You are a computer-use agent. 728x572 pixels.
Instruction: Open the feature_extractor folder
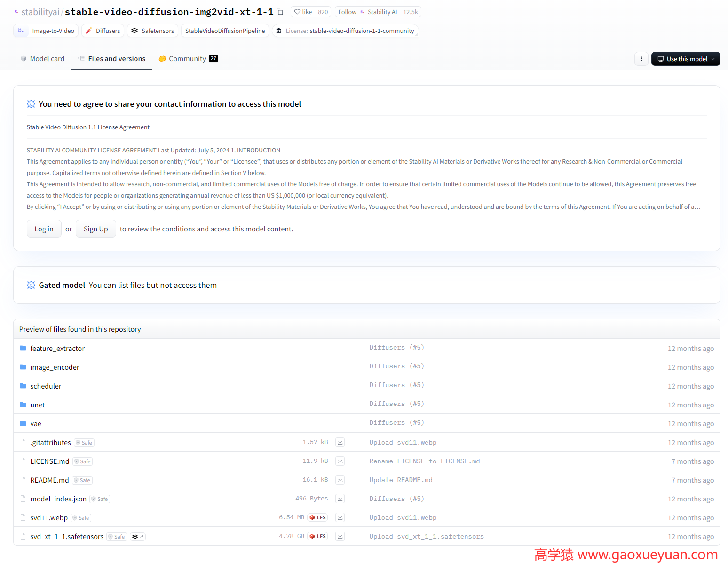click(x=57, y=349)
